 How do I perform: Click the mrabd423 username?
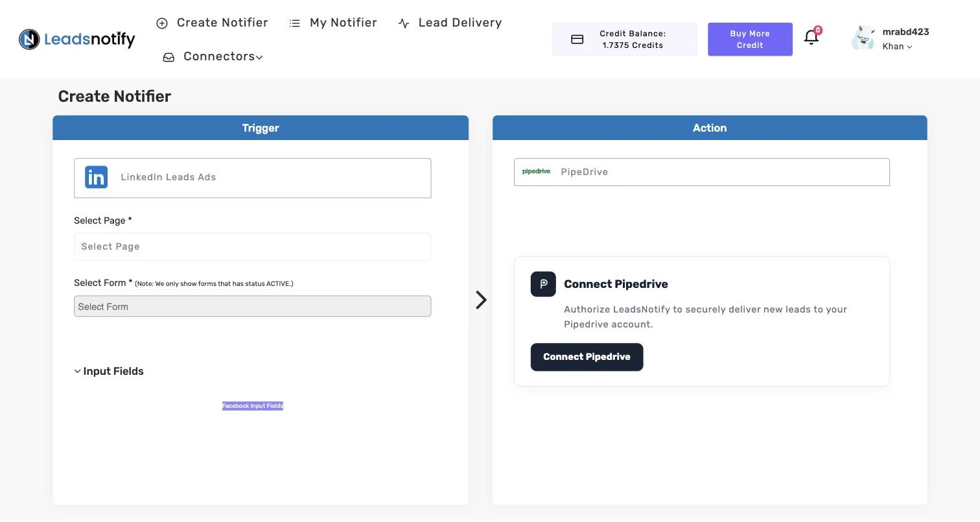[x=905, y=32]
